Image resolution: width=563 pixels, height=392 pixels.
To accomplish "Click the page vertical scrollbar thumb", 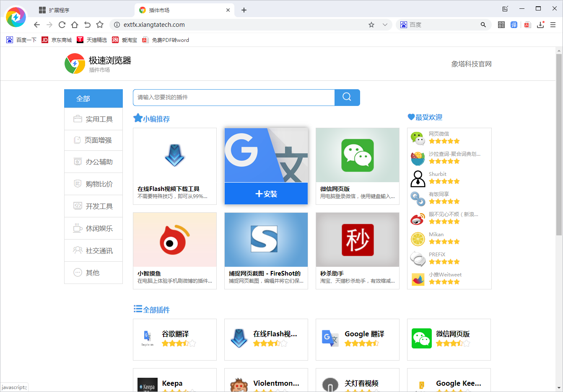I will pyautogui.click(x=559, y=144).
